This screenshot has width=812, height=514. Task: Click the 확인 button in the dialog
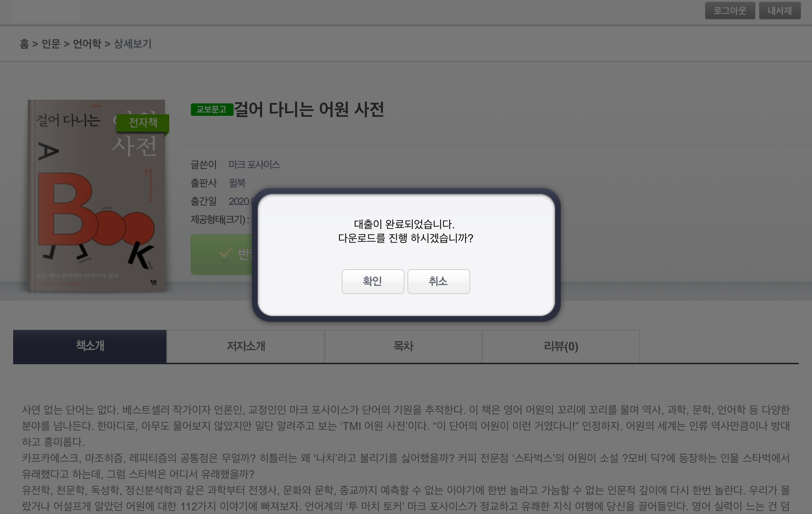pos(372,281)
